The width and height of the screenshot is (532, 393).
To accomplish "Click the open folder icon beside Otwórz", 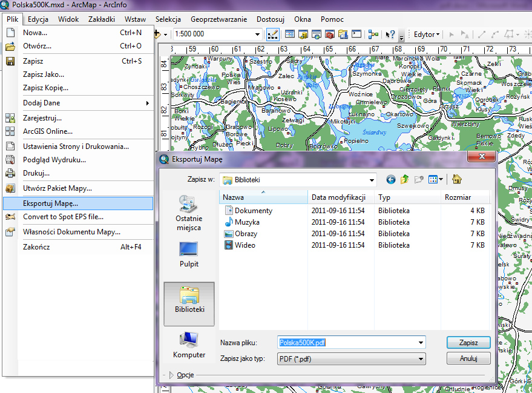I will point(10,46).
